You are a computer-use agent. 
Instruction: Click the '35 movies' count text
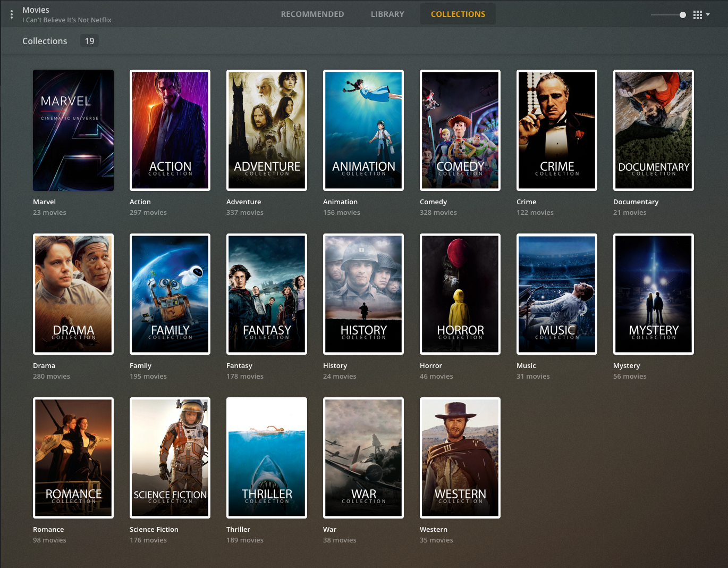436,540
